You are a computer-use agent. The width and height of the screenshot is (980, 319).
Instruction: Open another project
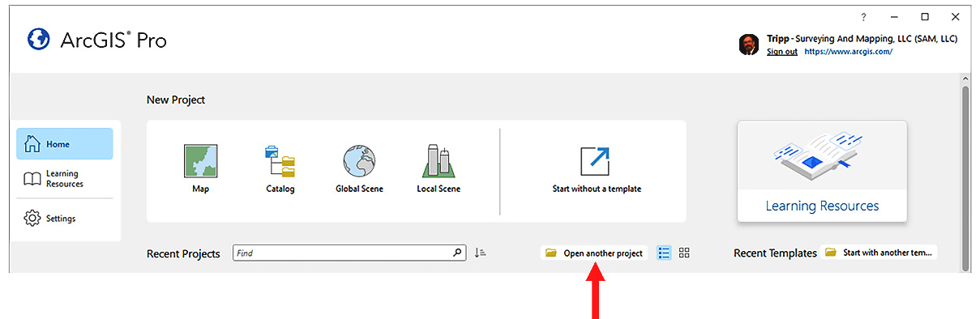[x=594, y=253]
